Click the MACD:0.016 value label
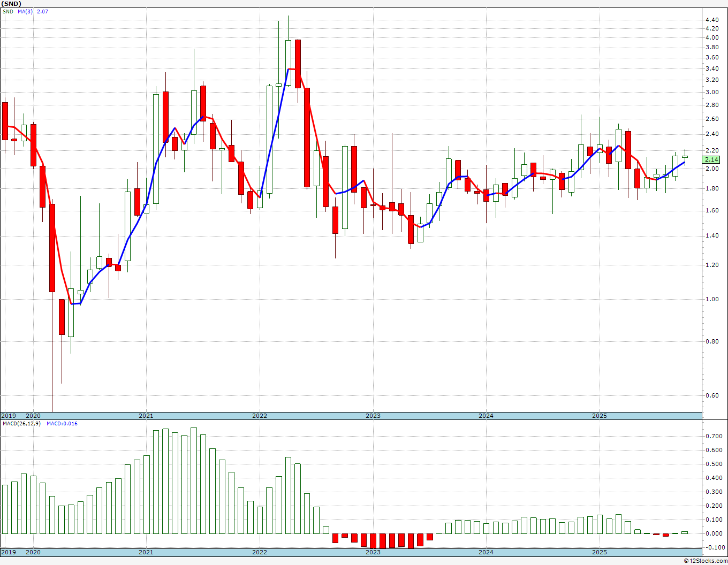 62,423
